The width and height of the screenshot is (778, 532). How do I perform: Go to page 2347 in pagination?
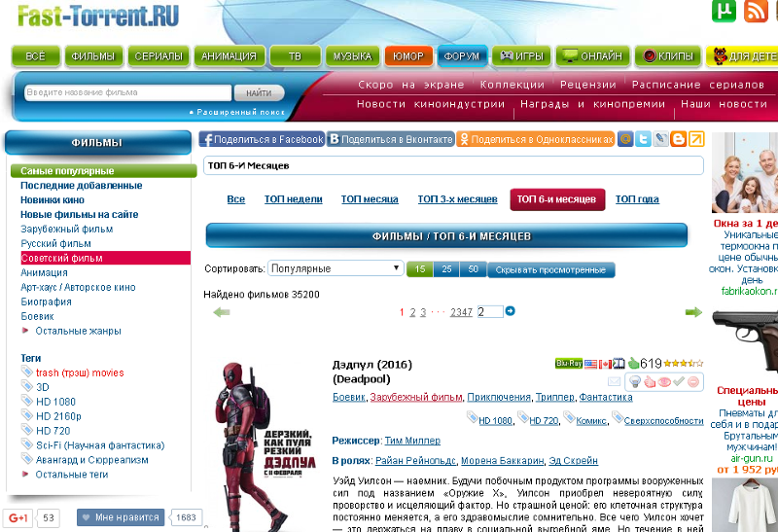coord(461,312)
